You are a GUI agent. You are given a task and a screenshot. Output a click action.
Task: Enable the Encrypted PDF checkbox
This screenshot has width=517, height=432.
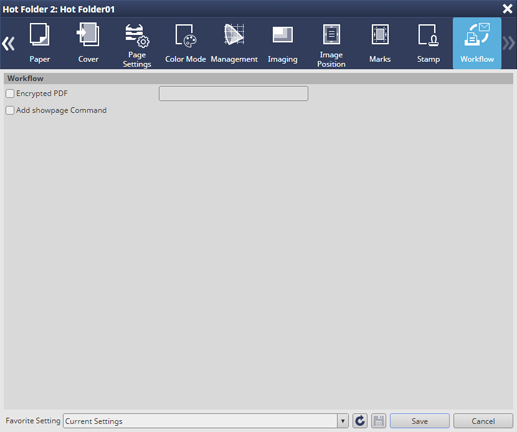tap(10, 93)
